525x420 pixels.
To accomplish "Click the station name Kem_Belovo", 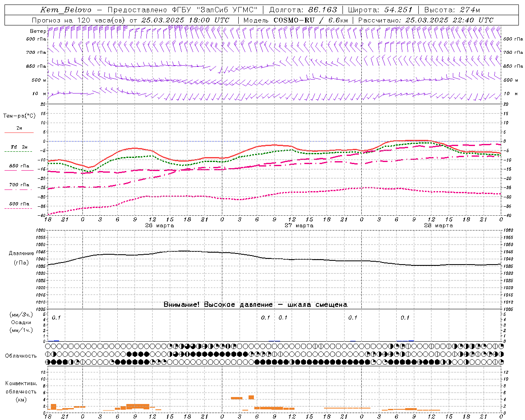I will pyautogui.click(x=66, y=10).
